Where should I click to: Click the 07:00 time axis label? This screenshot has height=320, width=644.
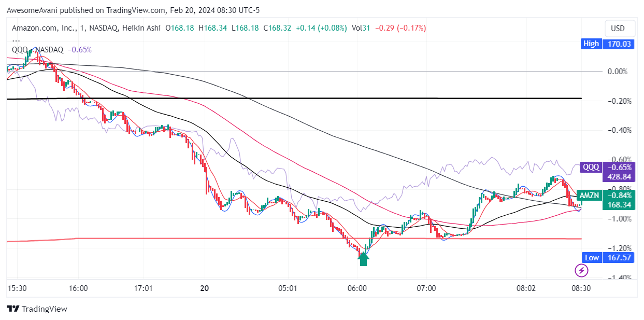click(x=426, y=288)
